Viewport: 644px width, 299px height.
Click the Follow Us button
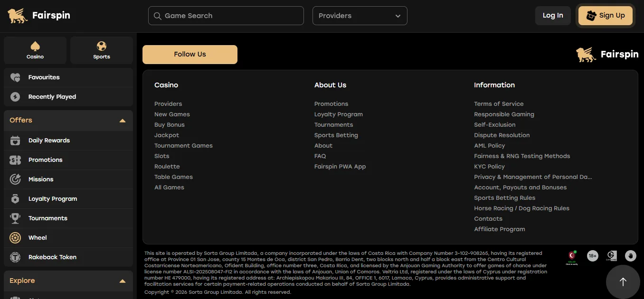tap(190, 55)
